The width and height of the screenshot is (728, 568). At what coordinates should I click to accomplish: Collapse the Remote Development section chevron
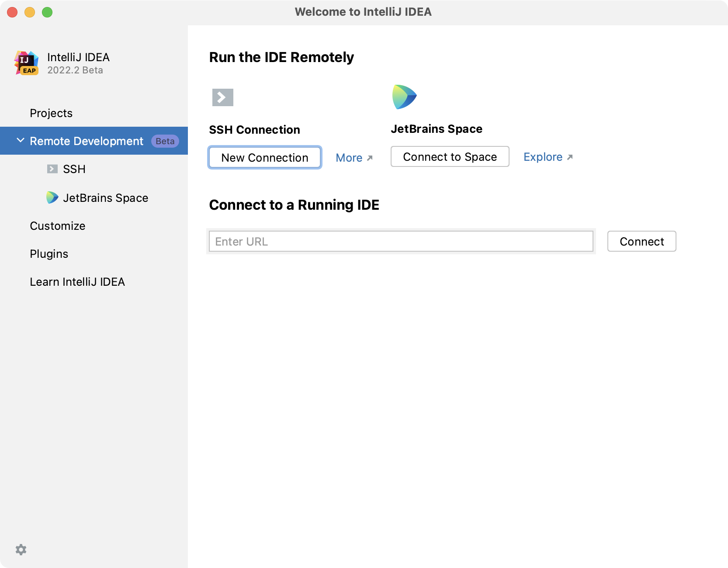[x=20, y=141]
